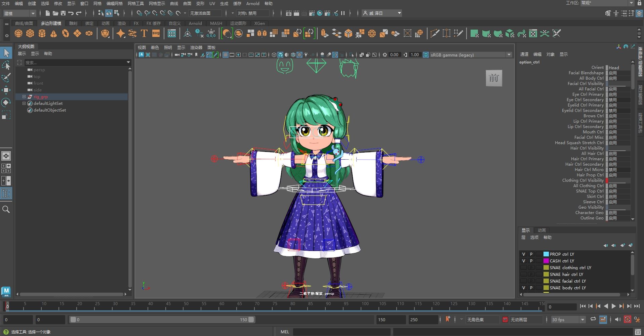Viewport: 644px width, 336px height.
Task: Click the olive swatch of SNAE hair ctrl LY
Action: click(546, 275)
